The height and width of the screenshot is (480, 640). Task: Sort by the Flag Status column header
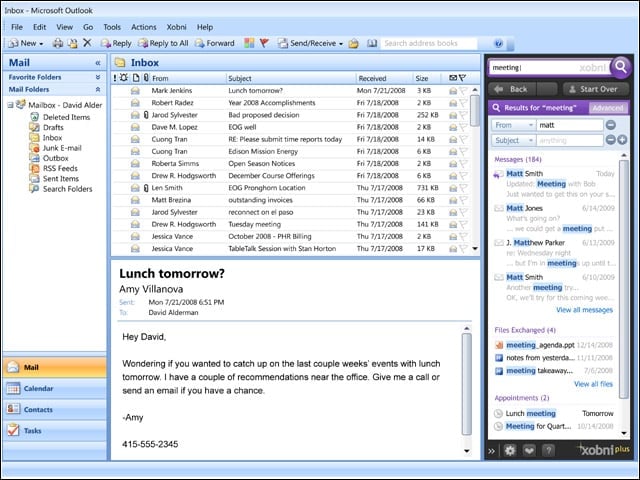pyautogui.click(x=462, y=78)
